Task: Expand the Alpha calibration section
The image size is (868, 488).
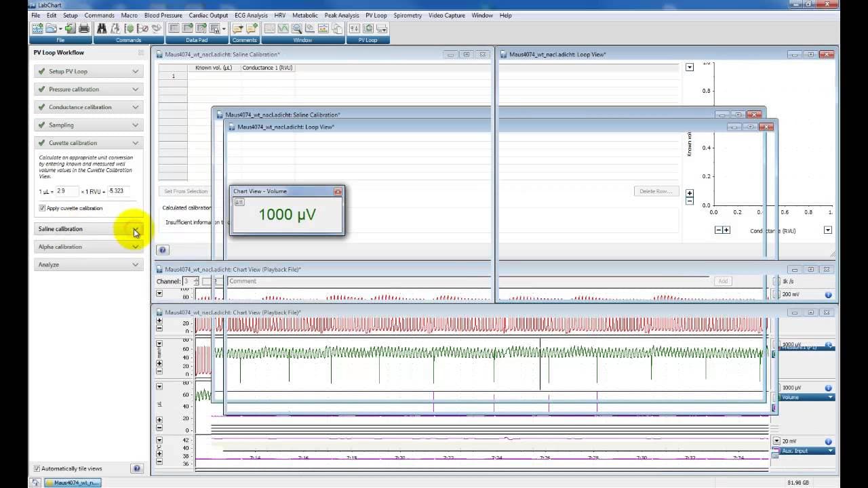Action: pos(88,247)
